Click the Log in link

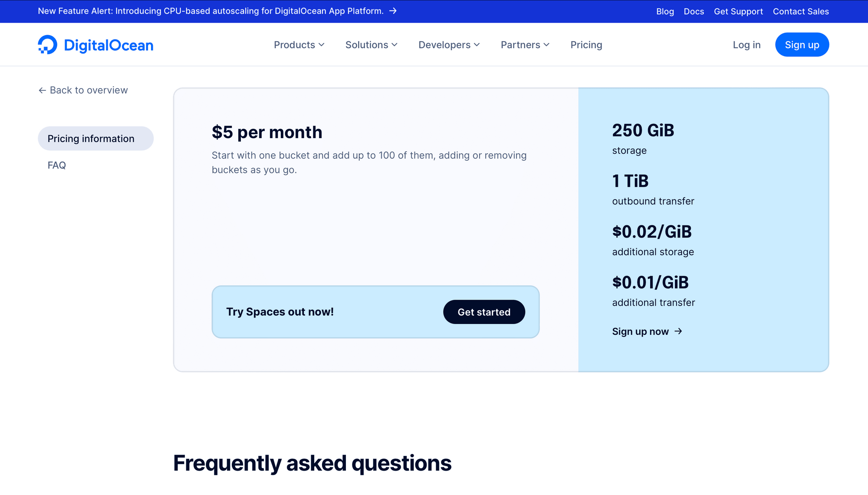746,44
